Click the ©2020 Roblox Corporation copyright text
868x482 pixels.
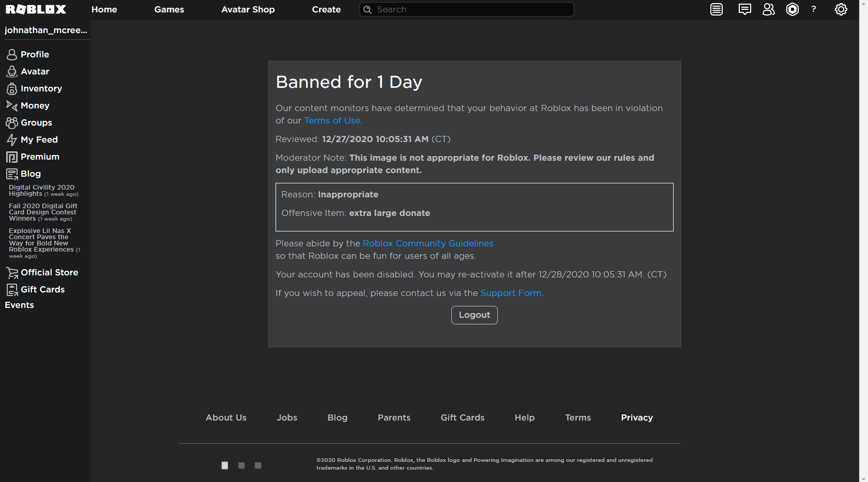484,464
